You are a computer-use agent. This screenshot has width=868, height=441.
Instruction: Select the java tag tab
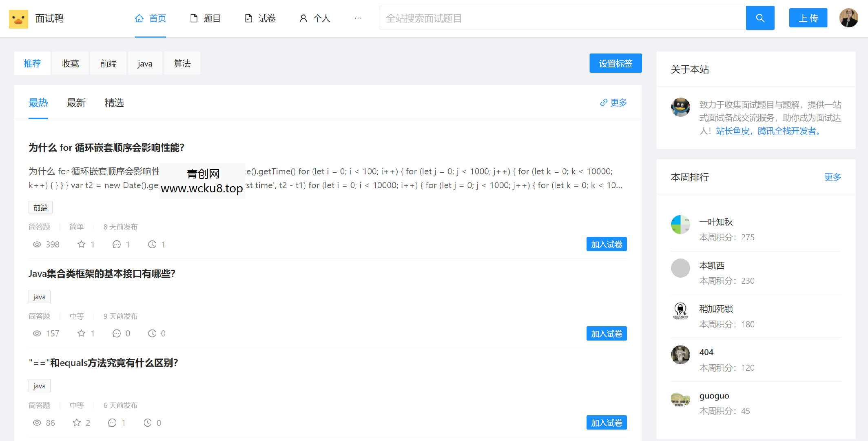(x=145, y=64)
